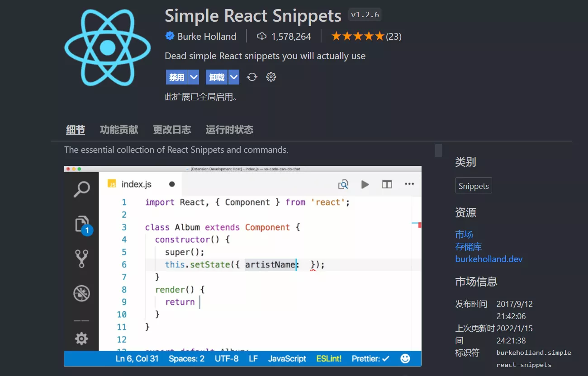The width and height of the screenshot is (588, 376).
Task: Open the 更改日志 changelog tab
Action: coord(172,130)
